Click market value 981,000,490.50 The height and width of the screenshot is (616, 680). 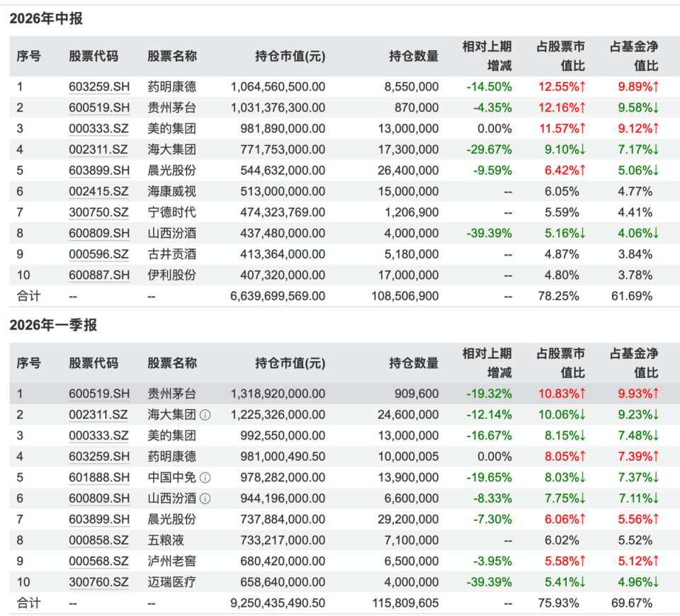tap(283, 457)
